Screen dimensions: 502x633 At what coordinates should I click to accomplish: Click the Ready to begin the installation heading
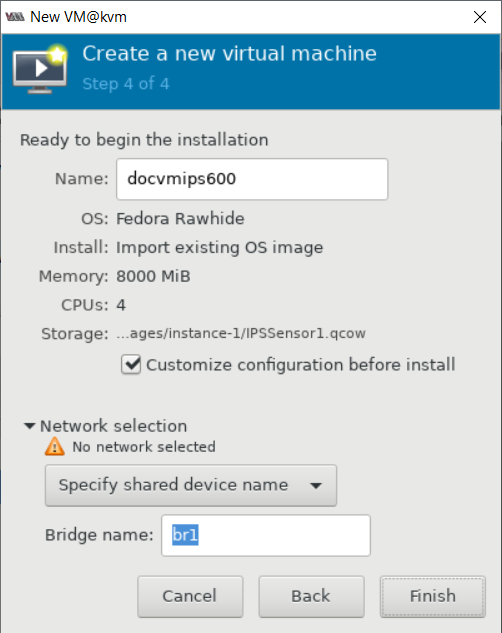144,140
